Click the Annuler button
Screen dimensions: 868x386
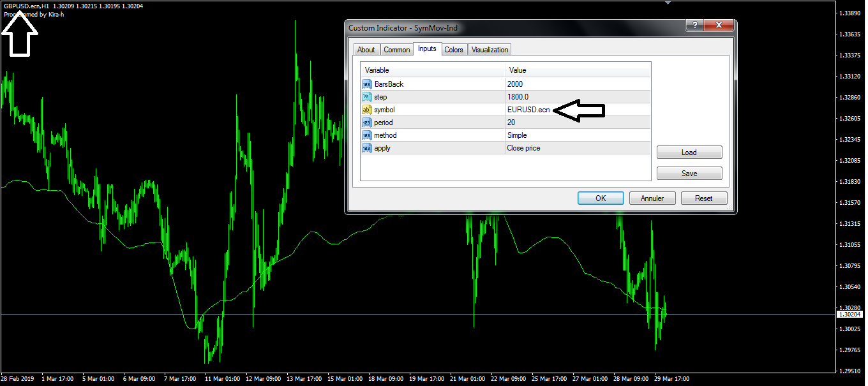click(x=652, y=198)
